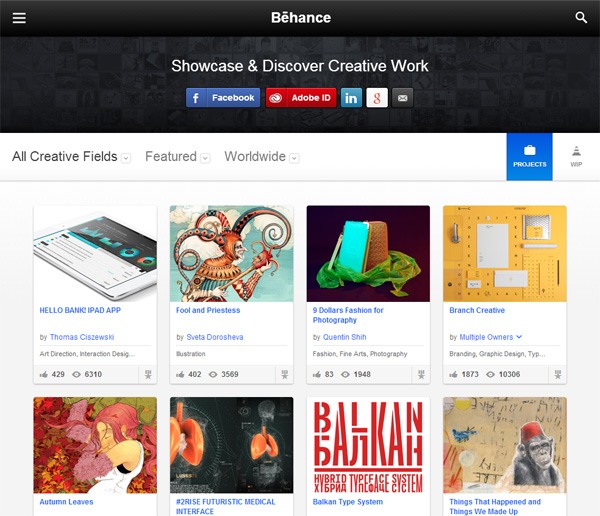This screenshot has height=516, width=600.
Task: Click views eye icon on Fool and Priestess card
Action: pos(213,374)
